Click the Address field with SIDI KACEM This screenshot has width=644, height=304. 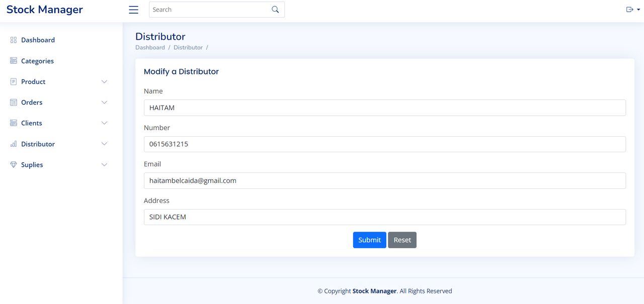(385, 217)
